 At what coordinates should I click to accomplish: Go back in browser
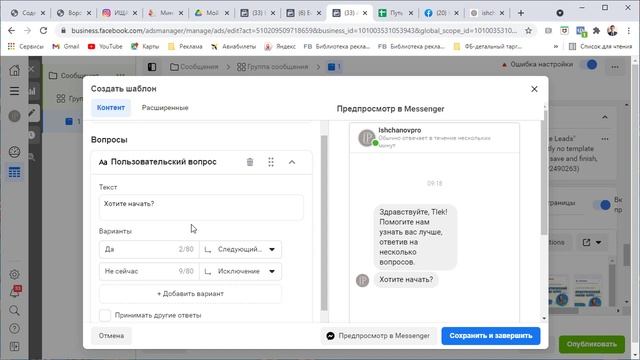coord(11,31)
